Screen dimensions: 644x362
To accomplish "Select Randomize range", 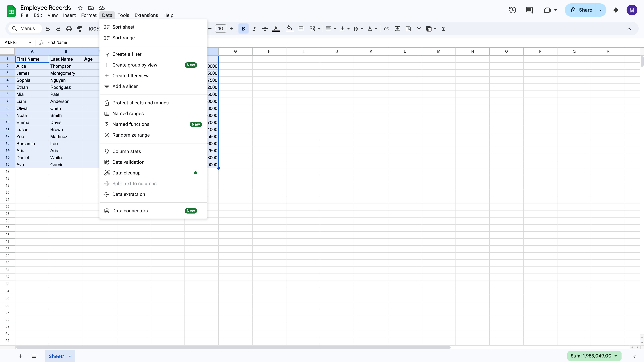I will tap(153, 135).
